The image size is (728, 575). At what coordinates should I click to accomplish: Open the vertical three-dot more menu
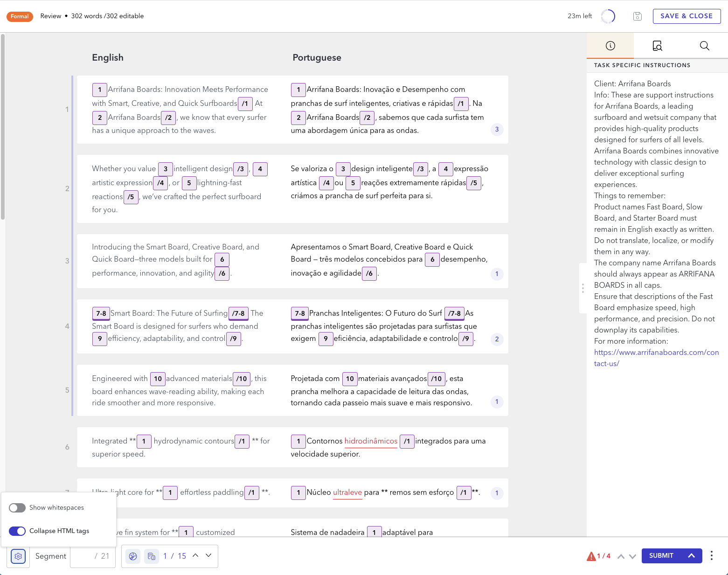pos(711,555)
